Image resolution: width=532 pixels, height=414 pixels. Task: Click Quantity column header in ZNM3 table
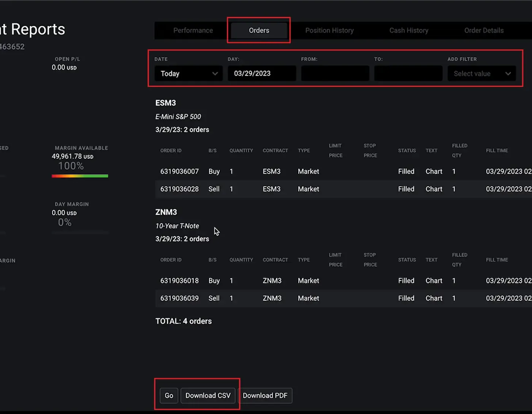point(241,260)
